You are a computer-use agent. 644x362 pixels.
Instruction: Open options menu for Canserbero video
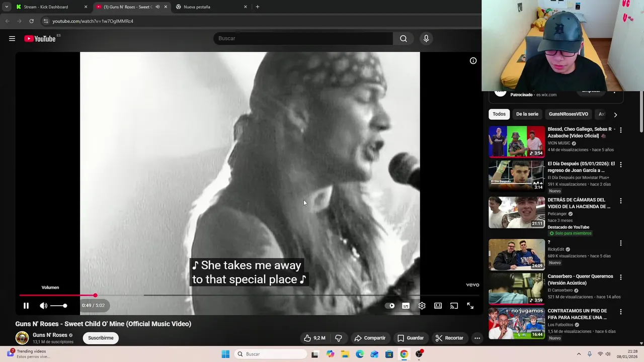[x=620, y=278]
